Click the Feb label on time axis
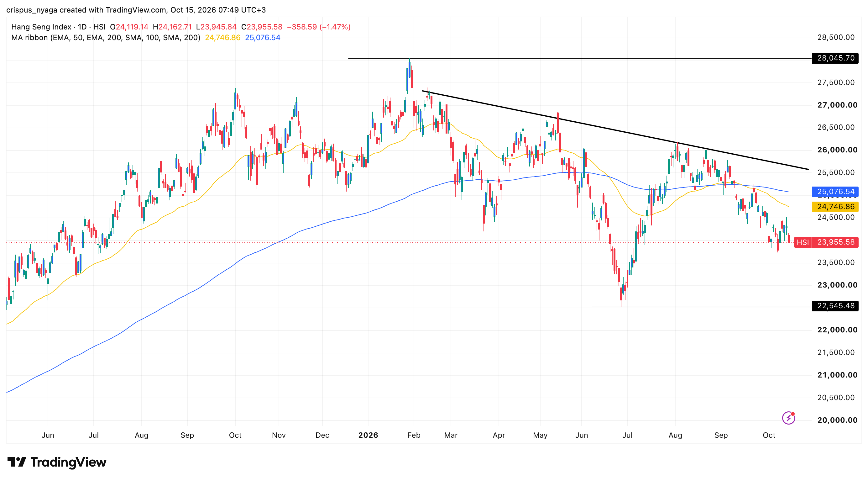Screen dimensions: 868x481 click(414, 435)
